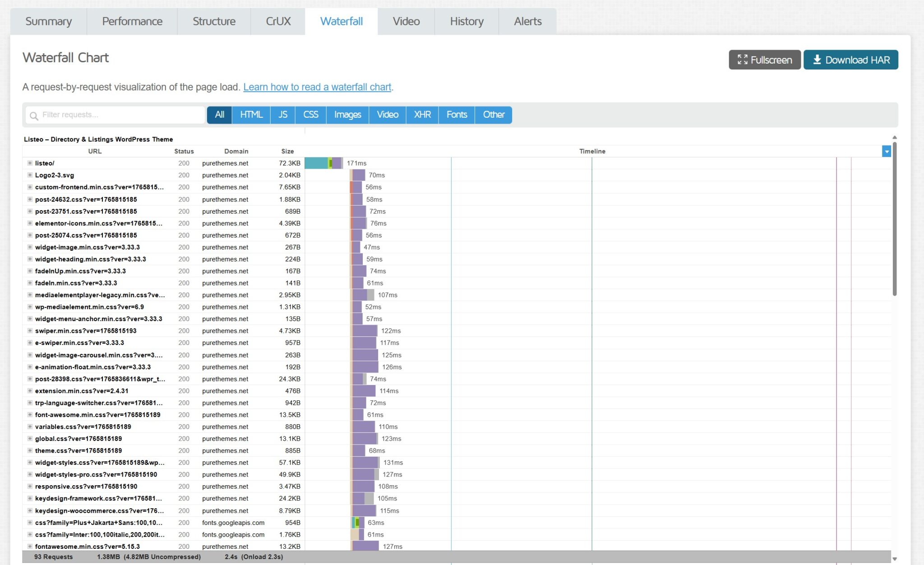Open the Alerts tab
Image resolution: width=924 pixels, height=565 pixels.
527,21
